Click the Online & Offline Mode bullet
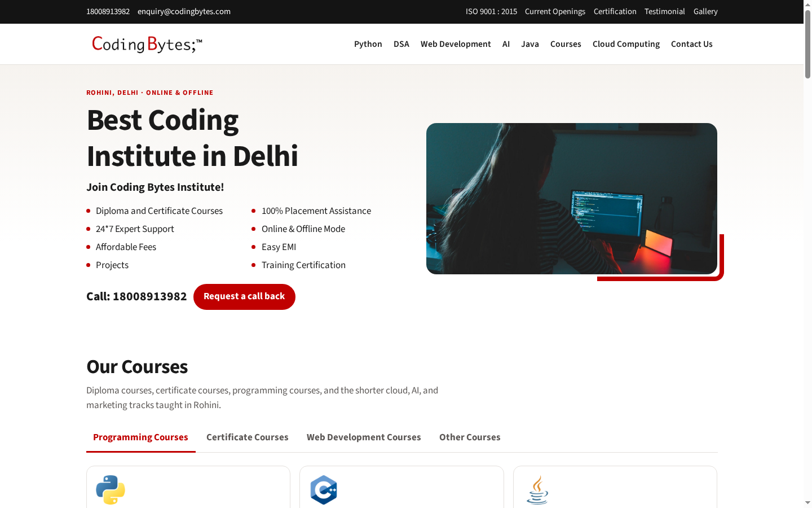Screen dimensions: 812x508 (x=303, y=229)
